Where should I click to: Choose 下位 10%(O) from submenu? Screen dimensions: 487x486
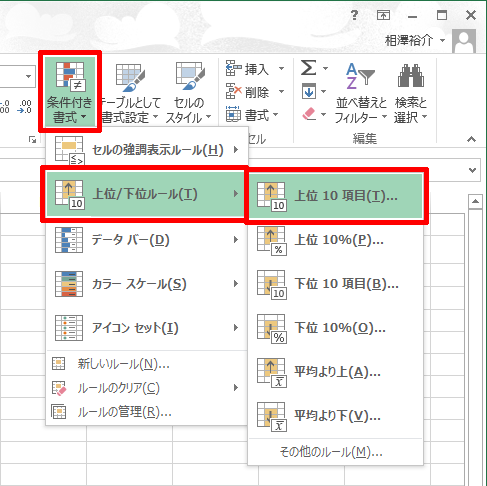click(336, 328)
